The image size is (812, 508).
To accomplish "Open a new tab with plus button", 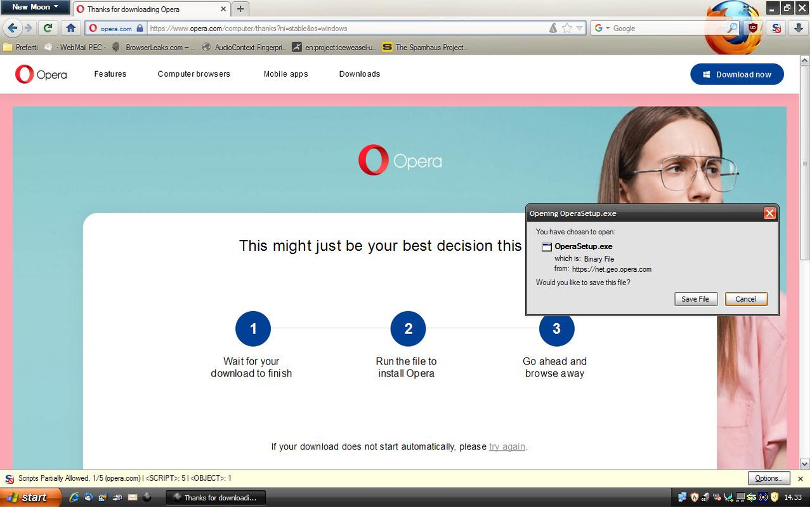I will pyautogui.click(x=240, y=9).
